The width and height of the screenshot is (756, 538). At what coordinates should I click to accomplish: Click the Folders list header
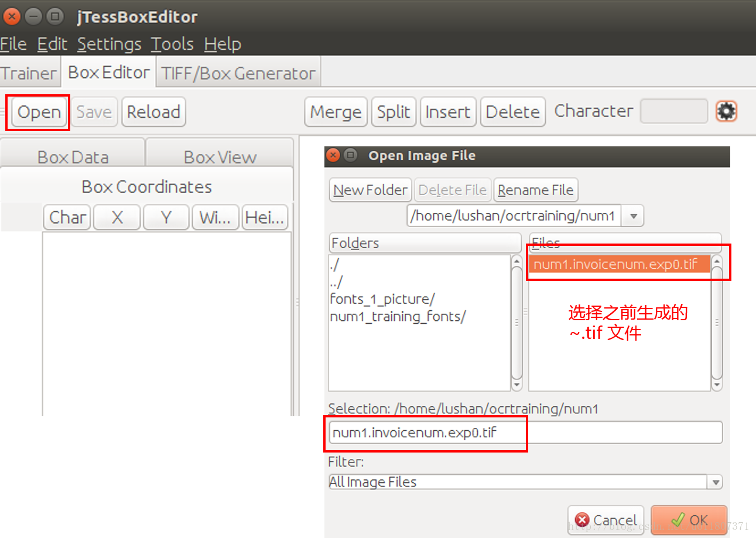coord(425,243)
